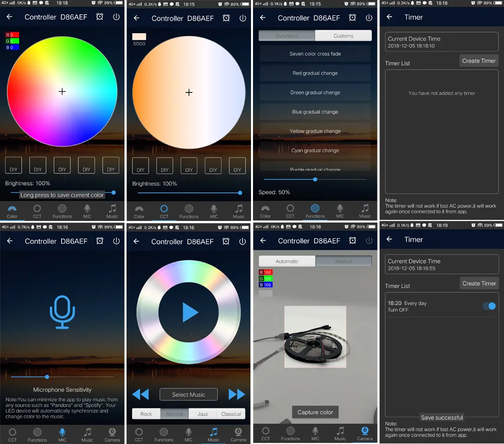Tap the play button in music ring
Viewport: 504px width, 444px height.
[x=191, y=312]
